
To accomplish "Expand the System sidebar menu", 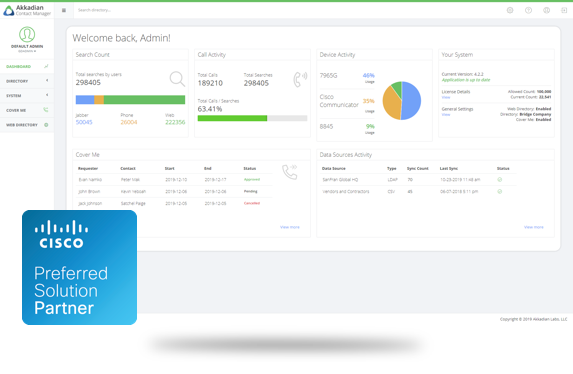I will pyautogui.click(x=27, y=95).
